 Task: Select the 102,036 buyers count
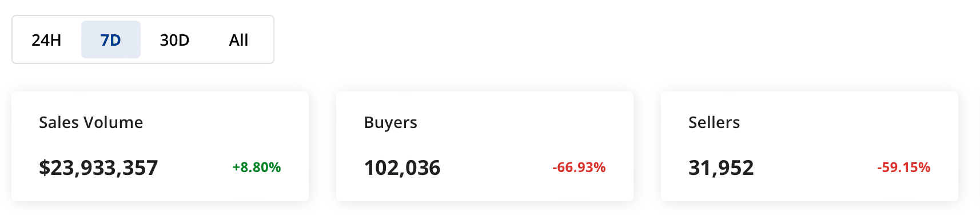[402, 167]
